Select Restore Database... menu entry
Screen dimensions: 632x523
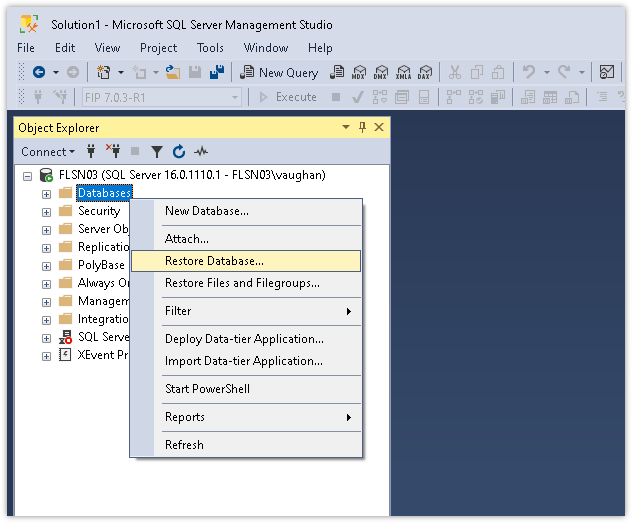point(246,261)
